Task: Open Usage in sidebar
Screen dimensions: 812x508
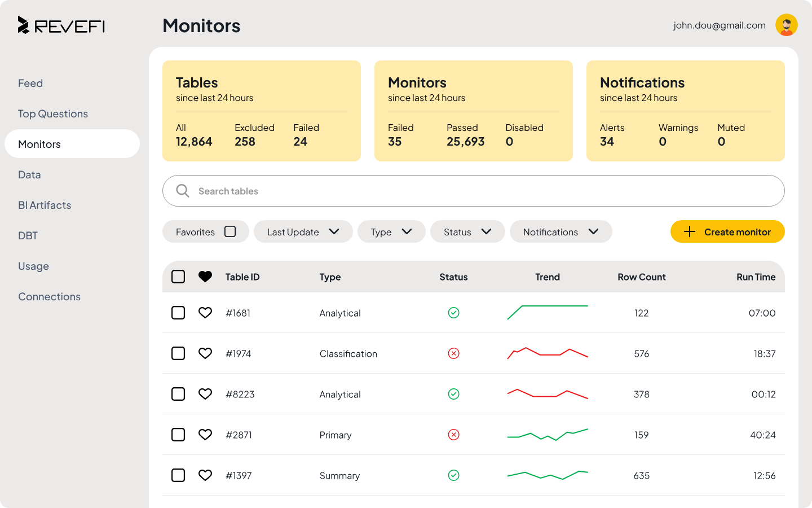Action: tap(33, 266)
